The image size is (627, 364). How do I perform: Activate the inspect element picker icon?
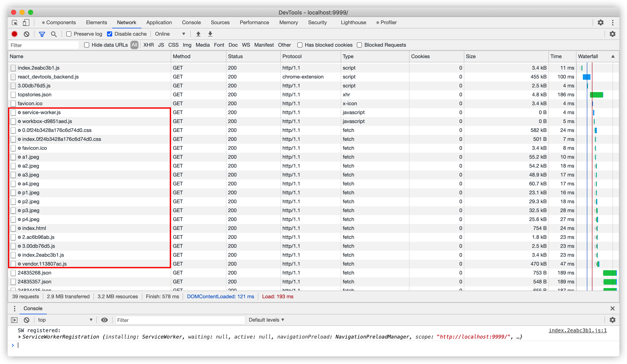15,23
